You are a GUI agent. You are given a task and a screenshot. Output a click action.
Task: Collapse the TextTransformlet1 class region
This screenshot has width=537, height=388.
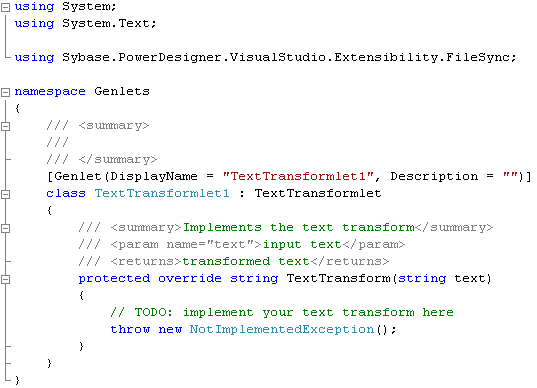(x=5, y=194)
